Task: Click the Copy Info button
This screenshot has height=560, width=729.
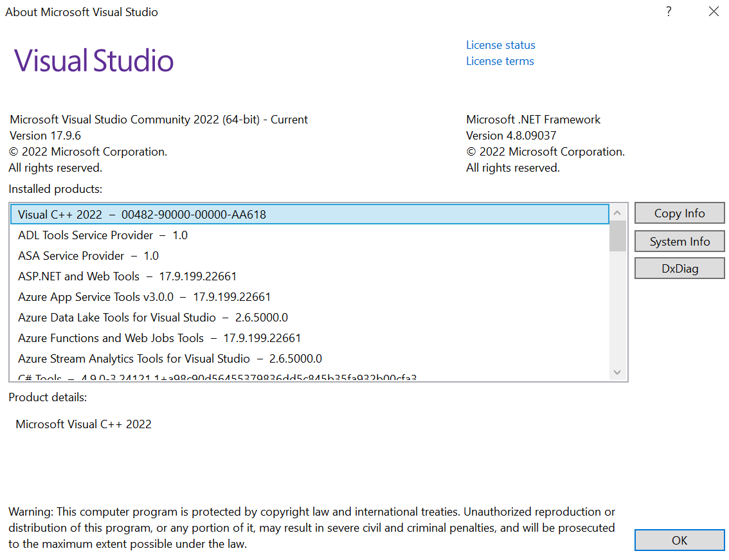Action: click(679, 213)
